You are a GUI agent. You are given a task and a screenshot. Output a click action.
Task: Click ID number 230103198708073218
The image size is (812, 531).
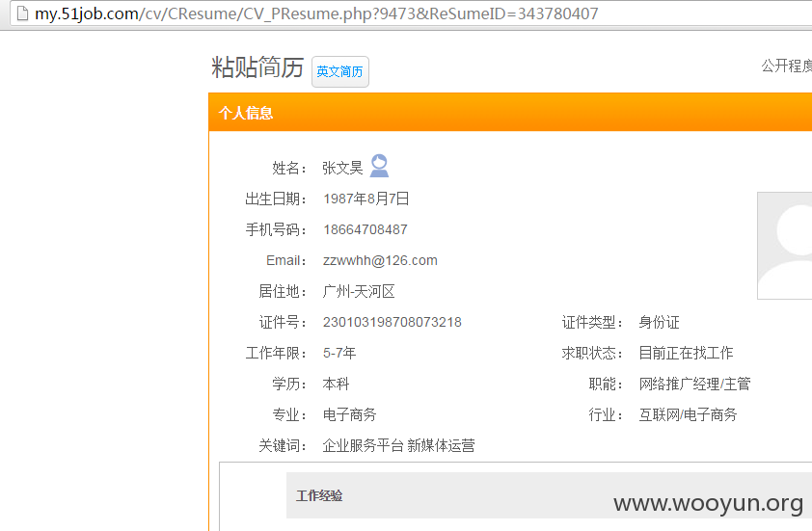point(392,323)
